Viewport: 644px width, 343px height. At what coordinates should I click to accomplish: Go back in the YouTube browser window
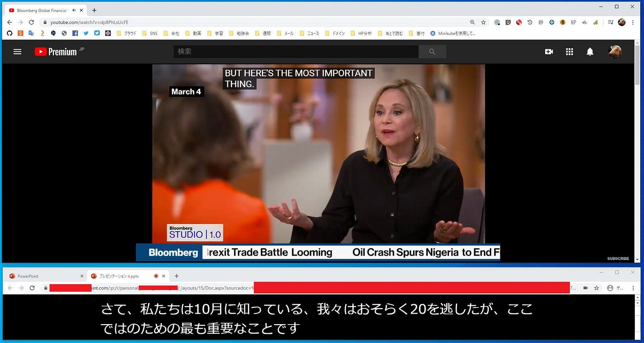tap(10, 22)
